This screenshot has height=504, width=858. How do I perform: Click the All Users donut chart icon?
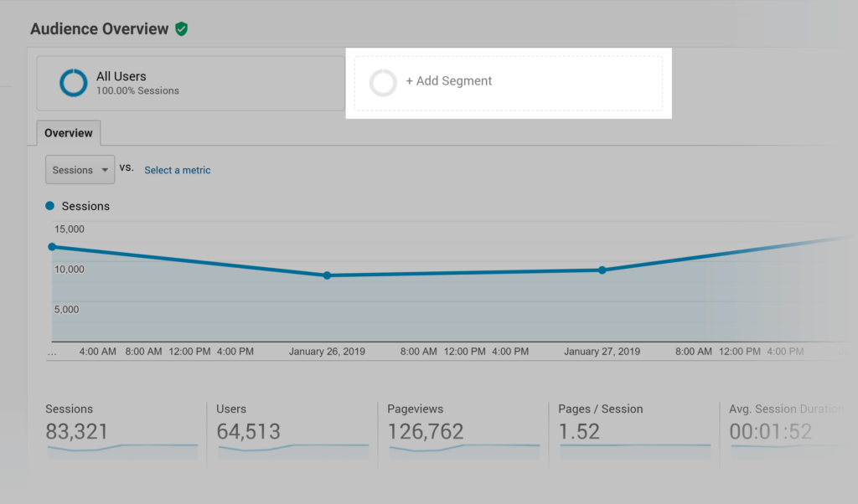(x=73, y=83)
